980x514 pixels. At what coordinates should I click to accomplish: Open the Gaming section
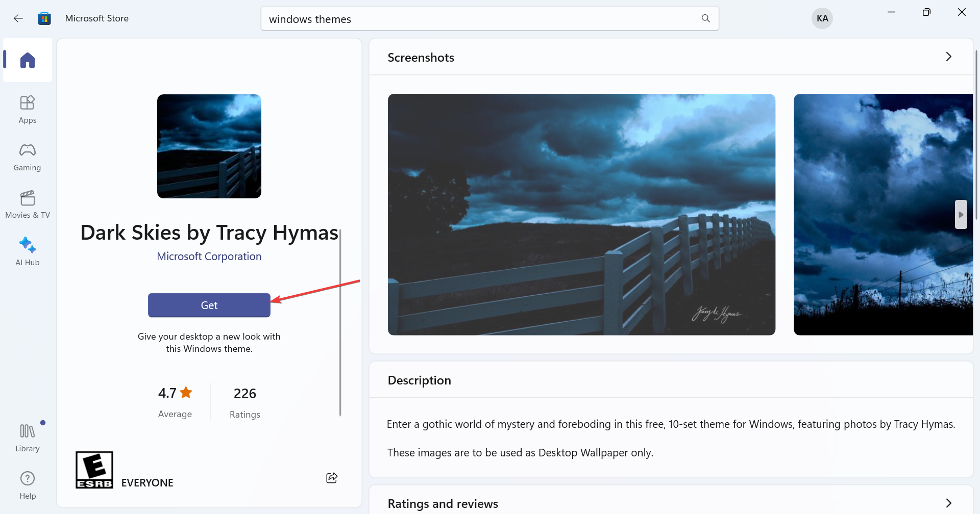pyautogui.click(x=28, y=157)
